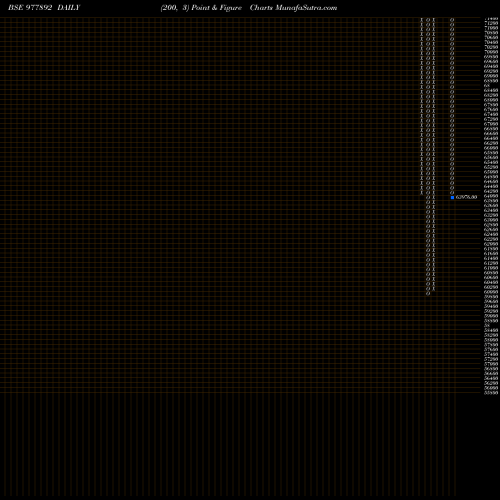Select the 60000 price axis label
Screen dimensions: 500x500
(491, 292)
